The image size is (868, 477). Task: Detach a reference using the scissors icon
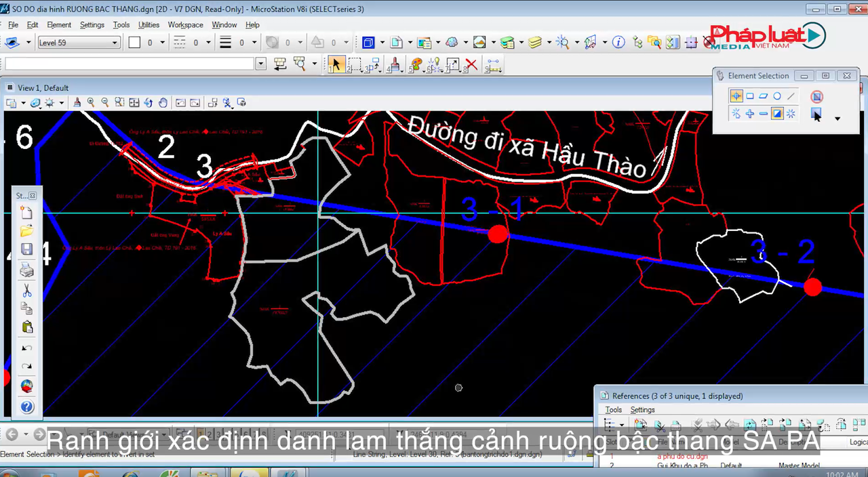tap(660, 426)
